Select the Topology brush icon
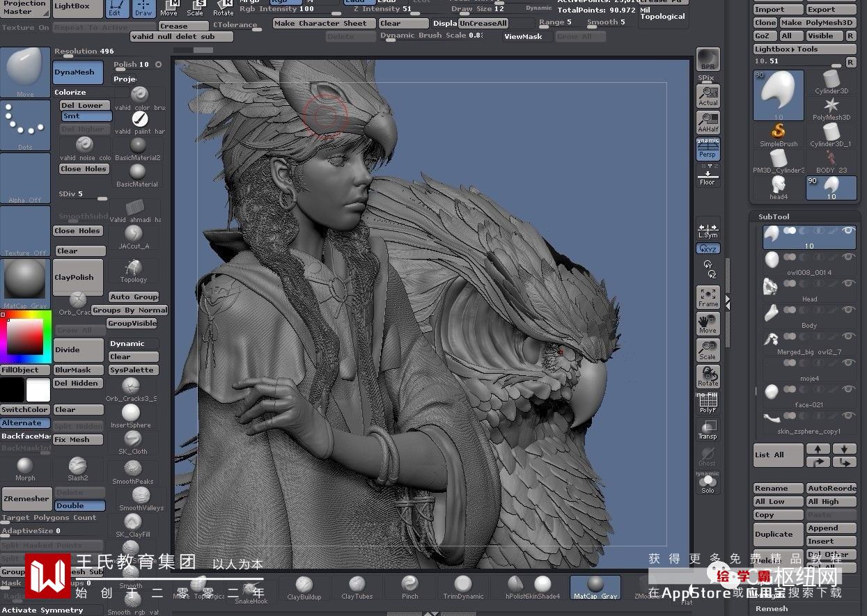 [133, 271]
